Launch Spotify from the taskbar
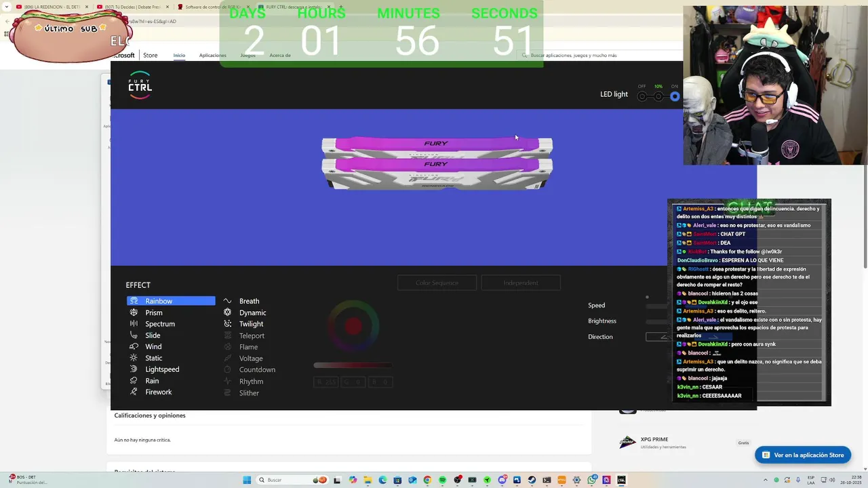 [443, 480]
